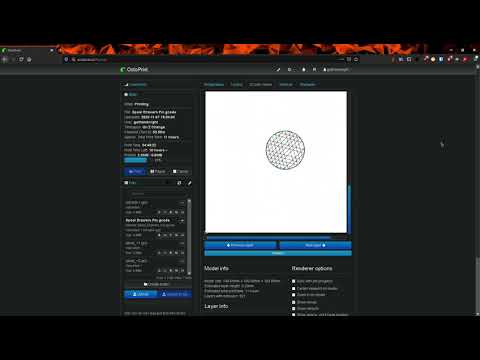The width and height of the screenshot is (480, 360).
Task: Toggle Show moves checkbox
Action: 294,302
